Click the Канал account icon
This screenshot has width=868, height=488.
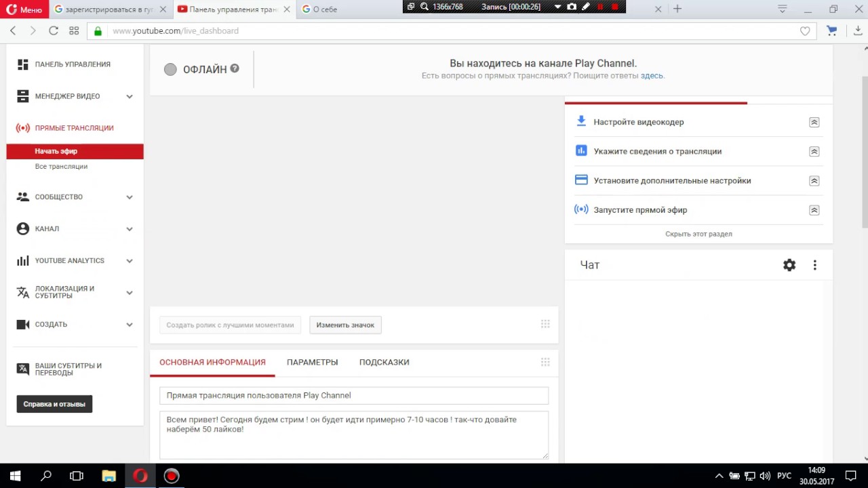[x=23, y=229]
